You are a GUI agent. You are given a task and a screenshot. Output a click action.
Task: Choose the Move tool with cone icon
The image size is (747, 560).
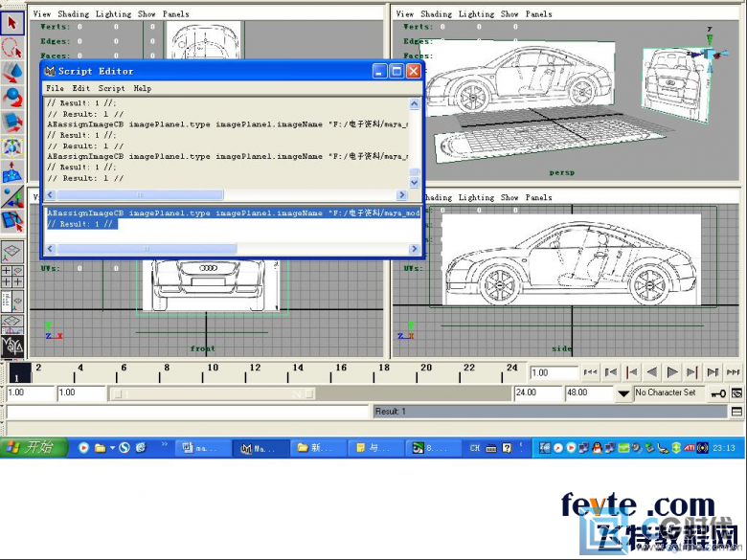point(12,73)
